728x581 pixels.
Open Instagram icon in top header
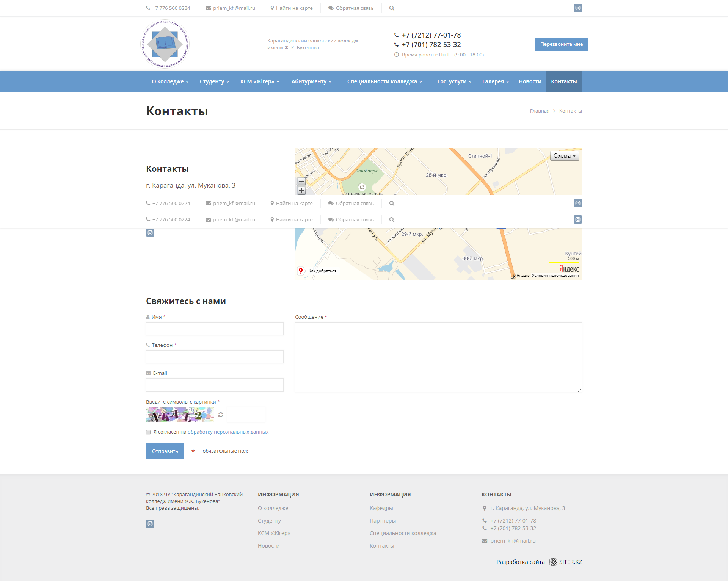[x=577, y=8]
